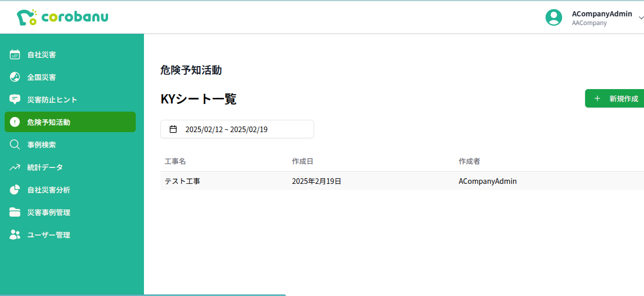The image size is (644, 296).
Task: Open the date range 2025/02/12 ~ 2025/02/19 selector
Action: tap(237, 129)
